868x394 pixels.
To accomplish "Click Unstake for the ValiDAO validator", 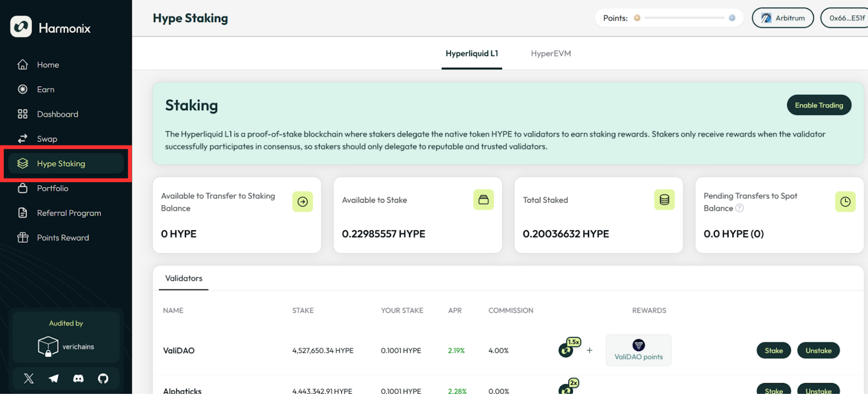I will click(x=818, y=351).
